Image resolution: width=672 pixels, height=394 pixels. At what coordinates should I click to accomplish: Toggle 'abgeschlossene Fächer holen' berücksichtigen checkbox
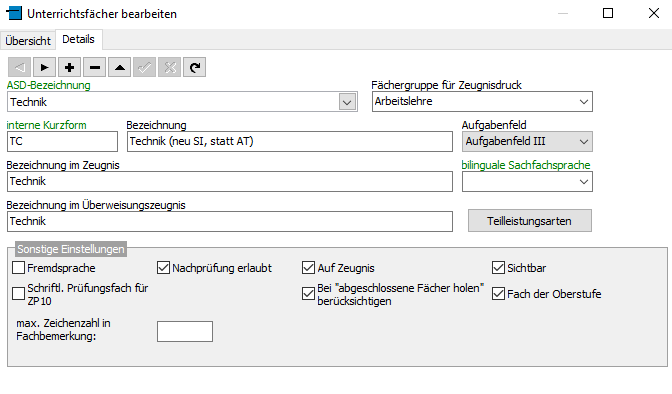pos(308,294)
